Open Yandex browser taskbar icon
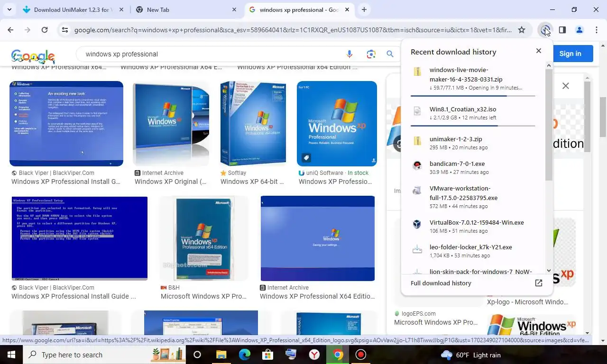 point(314,355)
